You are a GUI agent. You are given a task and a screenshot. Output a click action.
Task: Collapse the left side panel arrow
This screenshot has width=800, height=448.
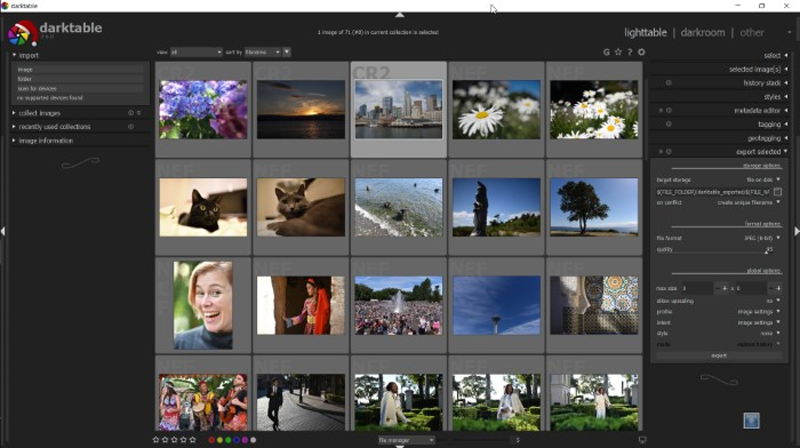pos(3,231)
